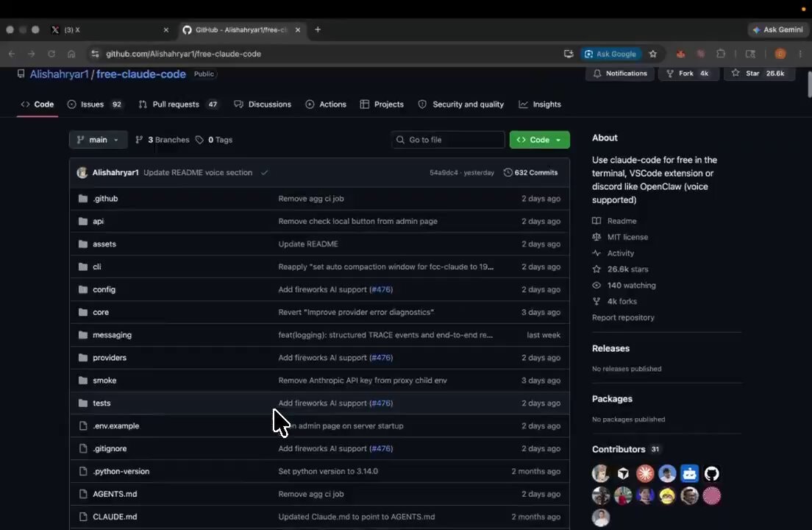This screenshot has width=812, height=530.
Task: Open commit hash 54a9dc4
Action: 444,172
